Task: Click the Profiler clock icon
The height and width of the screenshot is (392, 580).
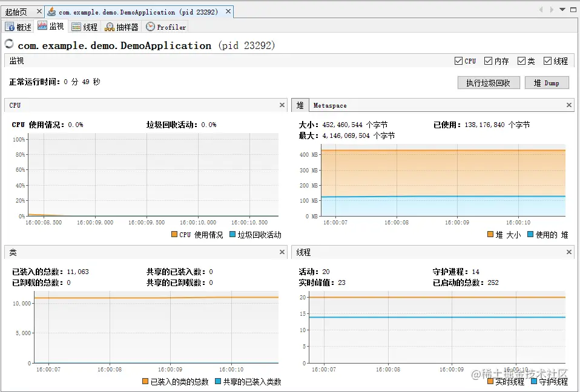Action: point(150,26)
